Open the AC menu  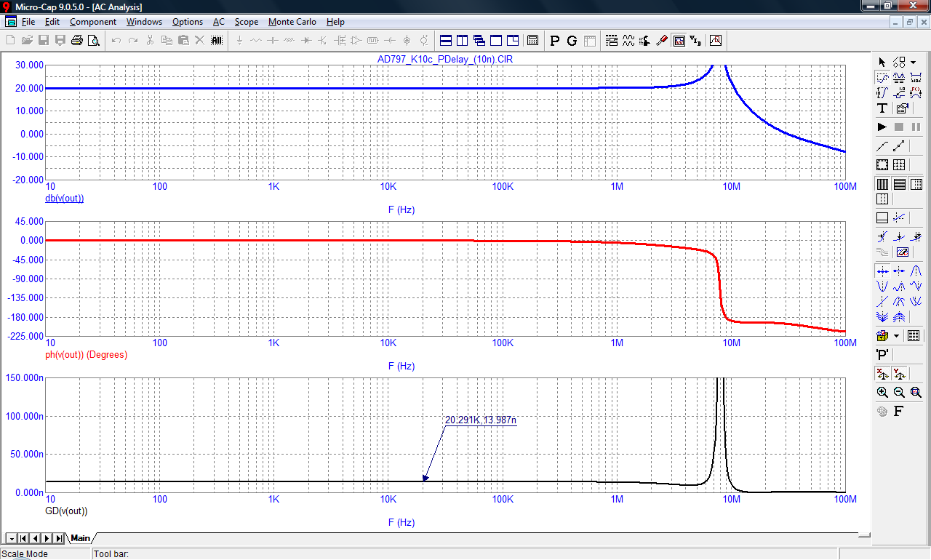coord(218,22)
